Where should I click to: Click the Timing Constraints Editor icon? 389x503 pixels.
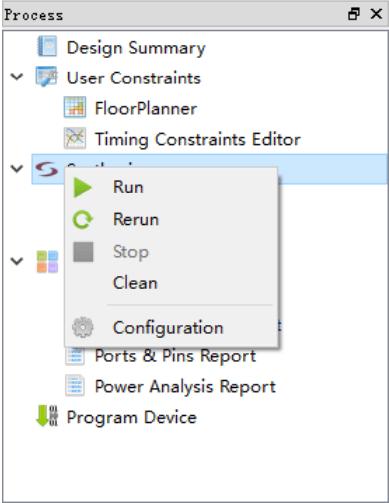tap(75, 138)
